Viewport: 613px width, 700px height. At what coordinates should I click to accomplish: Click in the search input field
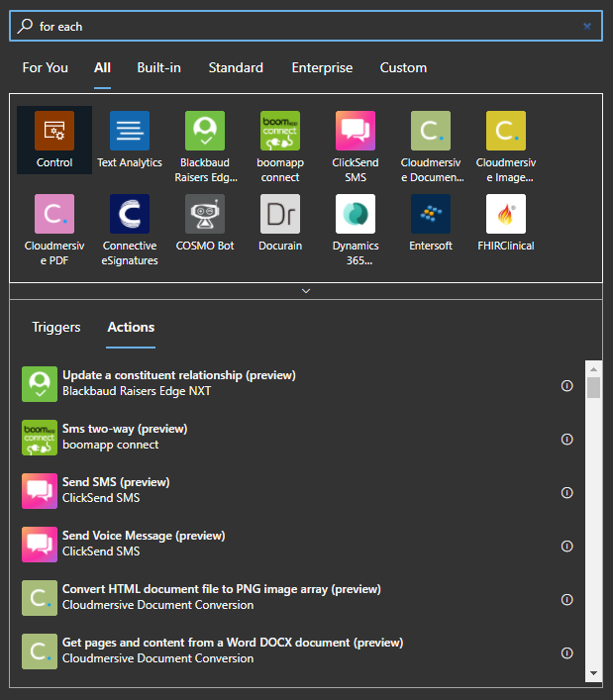[306, 27]
